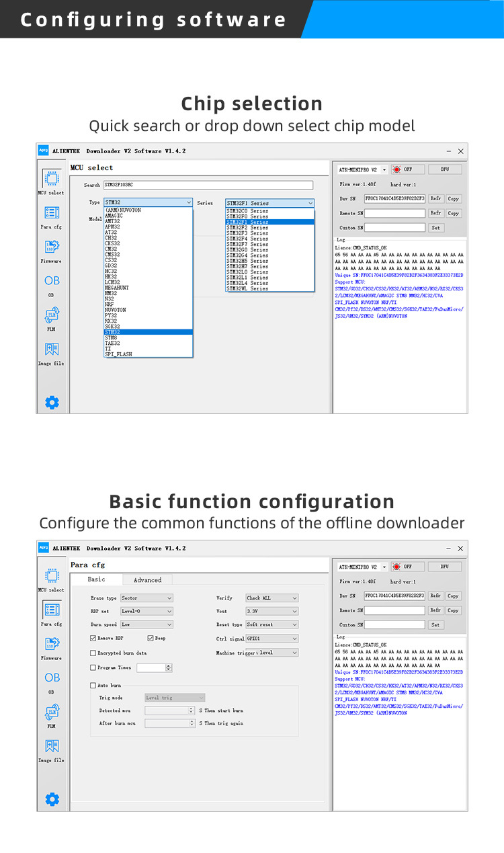Toggle the Beep checkbox
The image size is (504, 853).
[x=151, y=638]
